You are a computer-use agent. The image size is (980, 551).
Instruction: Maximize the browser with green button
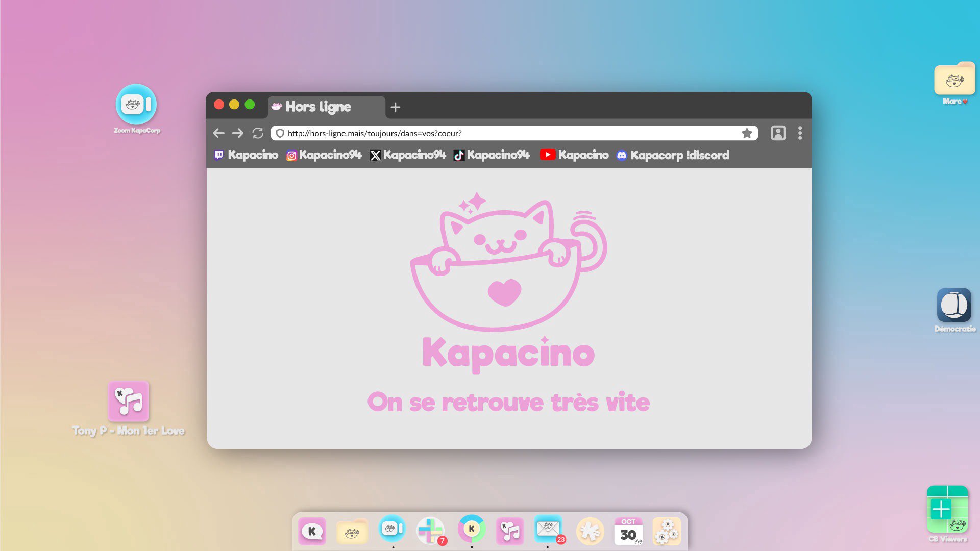(250, 105)
